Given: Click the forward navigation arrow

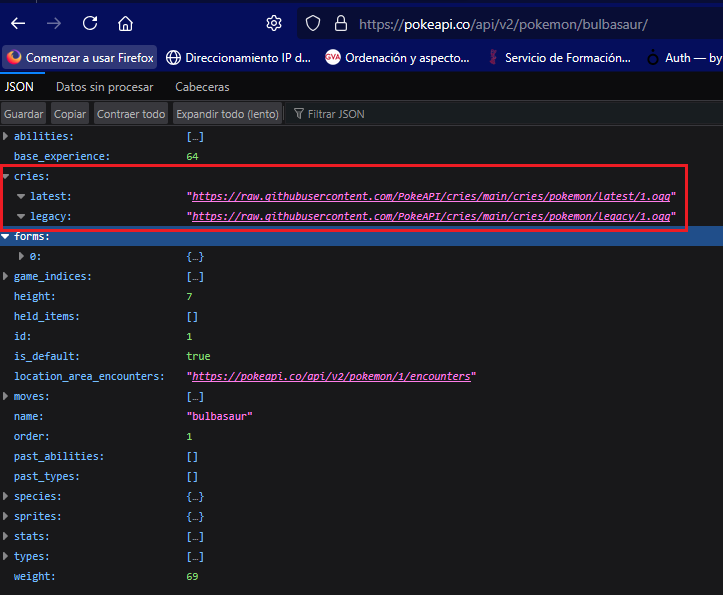Looking at the screenshot, I should tap(54, 23).
